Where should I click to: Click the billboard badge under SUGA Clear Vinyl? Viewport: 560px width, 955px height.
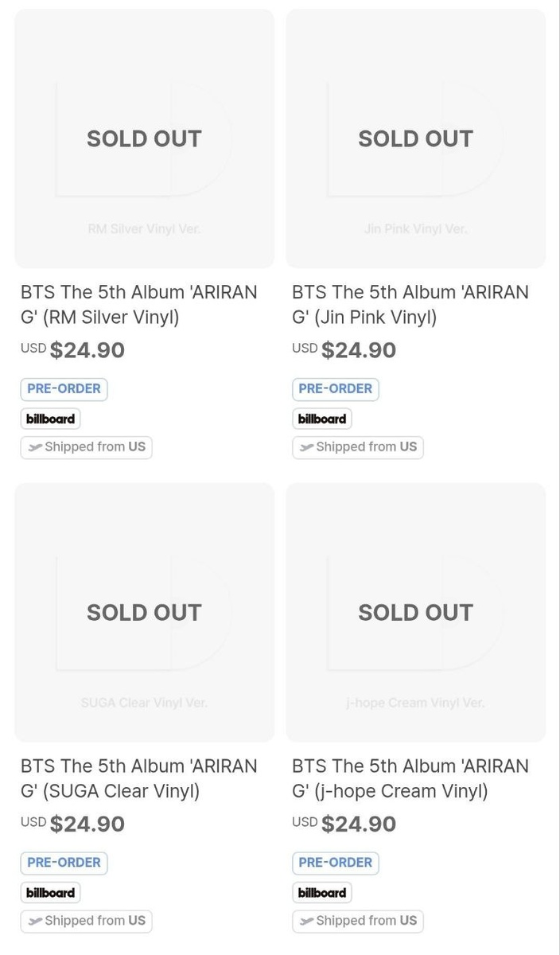[50, 893]
